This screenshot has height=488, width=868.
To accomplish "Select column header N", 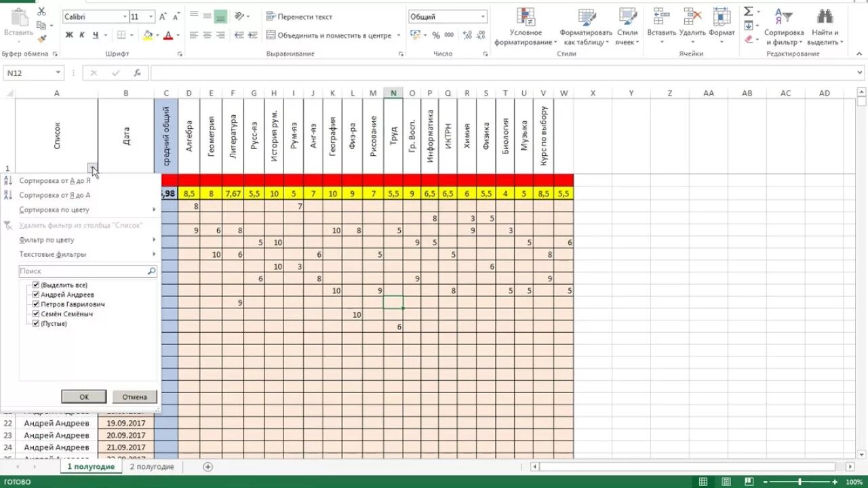I will [393, 93].
